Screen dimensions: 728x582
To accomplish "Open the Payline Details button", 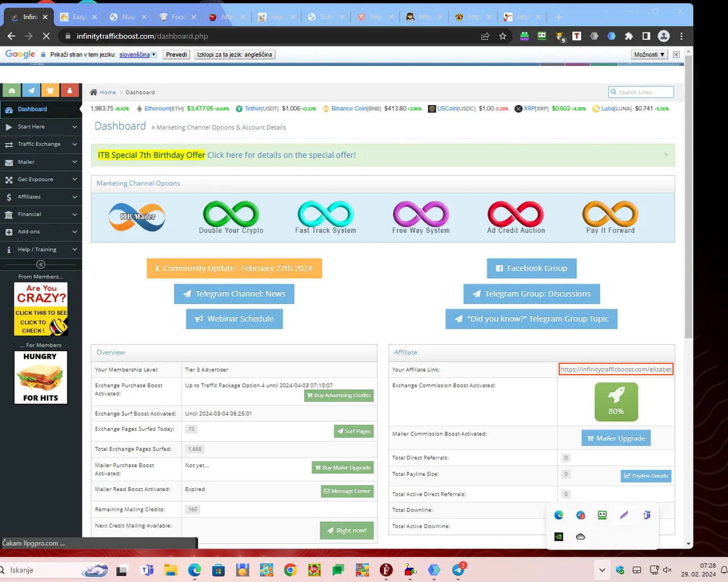I will pos(646,476).
